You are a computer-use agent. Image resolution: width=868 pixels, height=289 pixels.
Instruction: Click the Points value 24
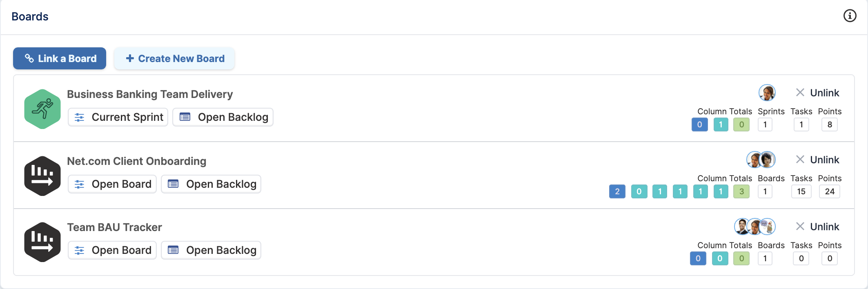830,191
